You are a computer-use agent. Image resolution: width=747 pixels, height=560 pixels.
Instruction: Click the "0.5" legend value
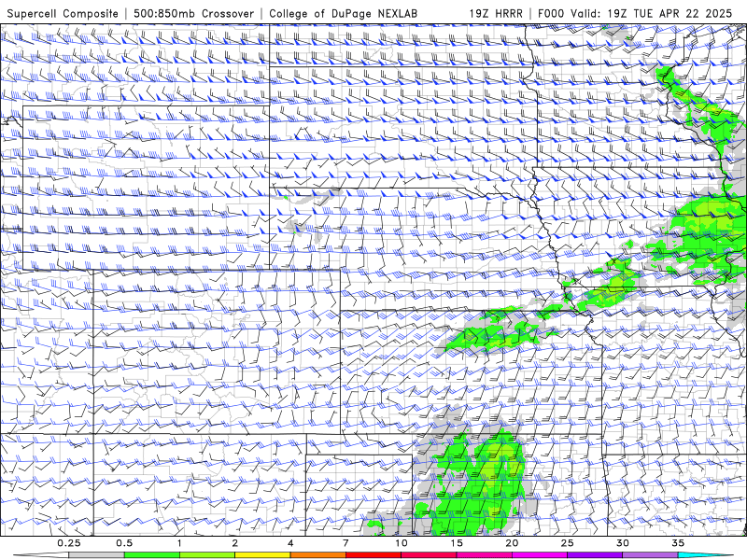point(124,543)
